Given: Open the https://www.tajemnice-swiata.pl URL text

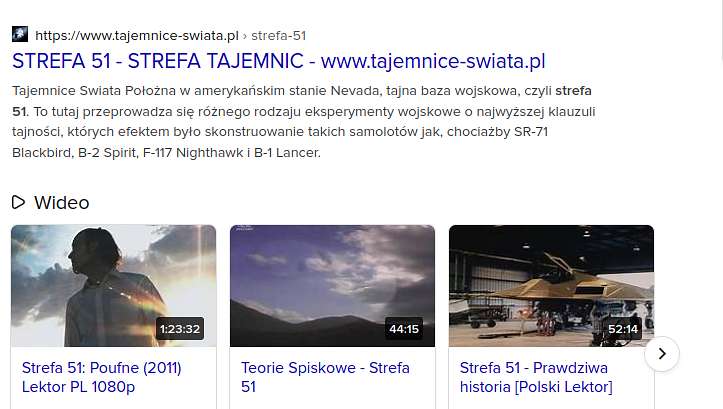Looking at the screenshot, I should pos(137,36).
